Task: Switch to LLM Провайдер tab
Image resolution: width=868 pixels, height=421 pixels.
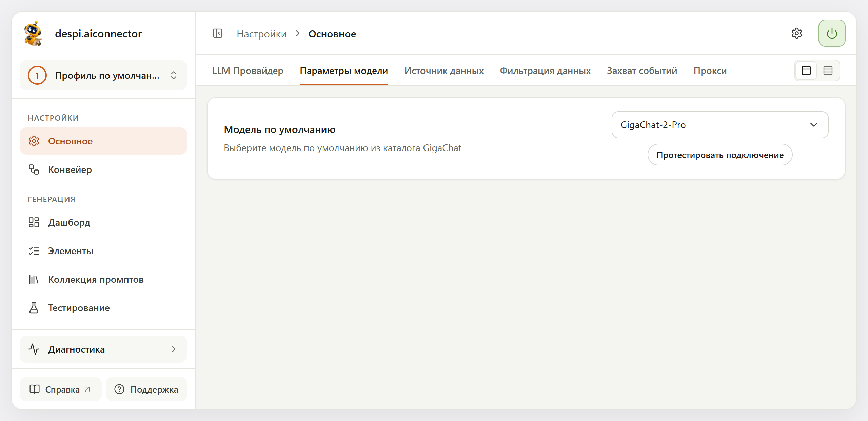Action: pos(248,71)
